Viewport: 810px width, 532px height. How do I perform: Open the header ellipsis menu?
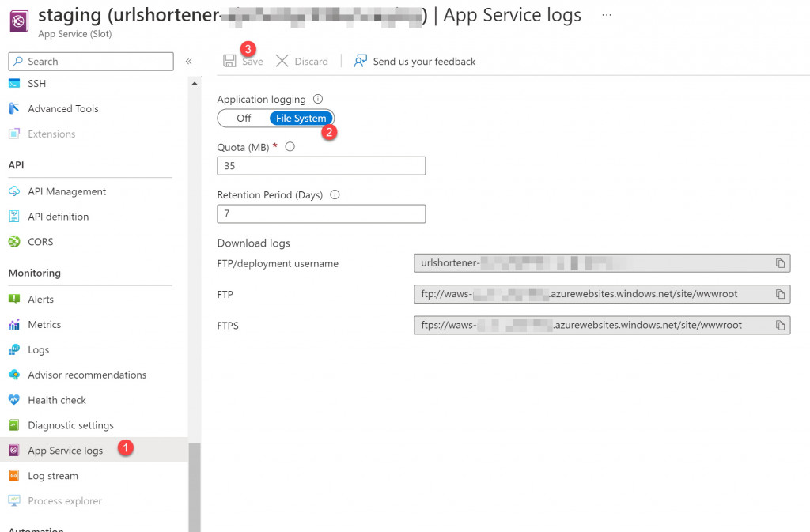point(607,15)
